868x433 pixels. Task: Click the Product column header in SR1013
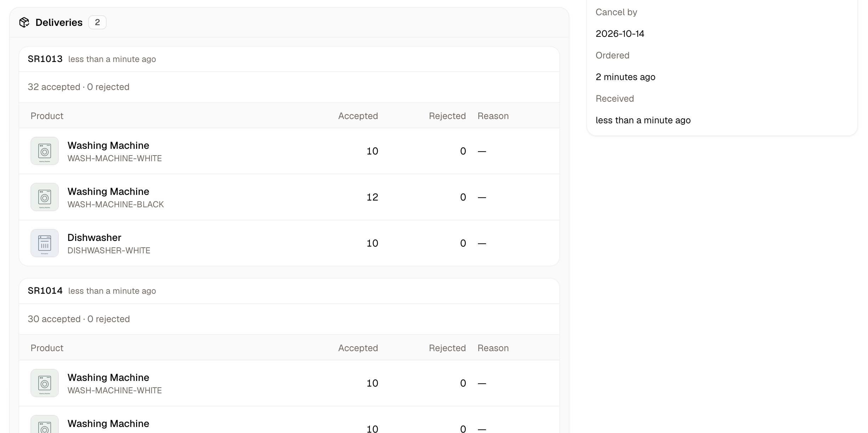(x=47, y=116)
